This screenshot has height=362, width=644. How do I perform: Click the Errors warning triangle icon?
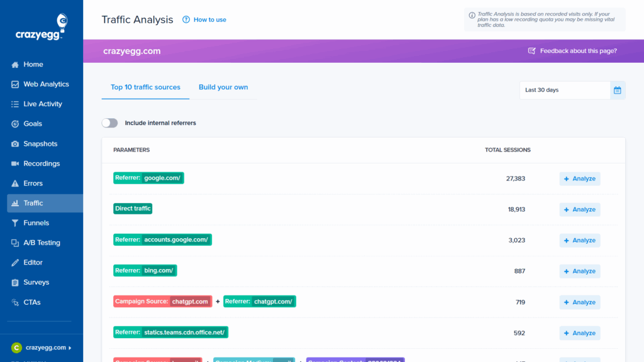(x=15, y=184)
